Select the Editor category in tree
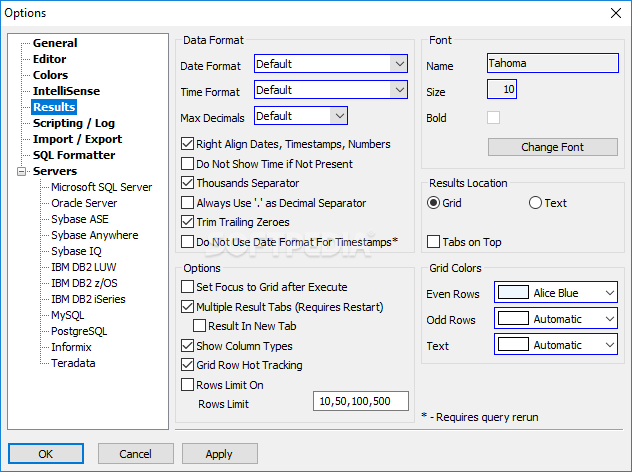This screenshot has height=472, width=632. [x=50, y=59]
